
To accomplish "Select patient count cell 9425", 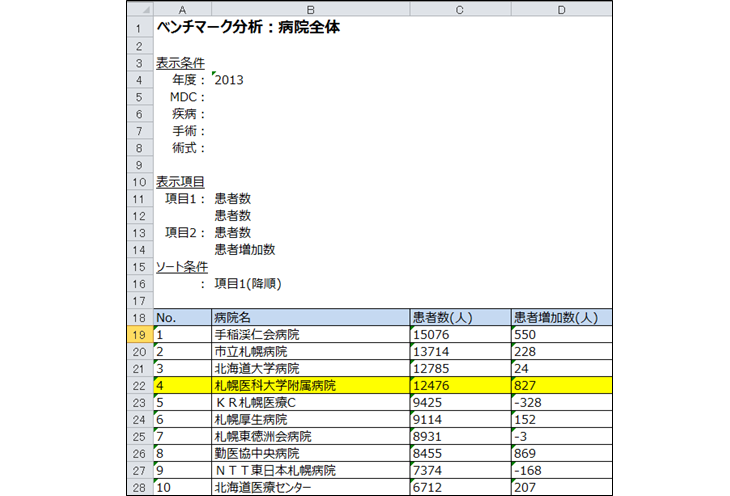I will (460, 403).
